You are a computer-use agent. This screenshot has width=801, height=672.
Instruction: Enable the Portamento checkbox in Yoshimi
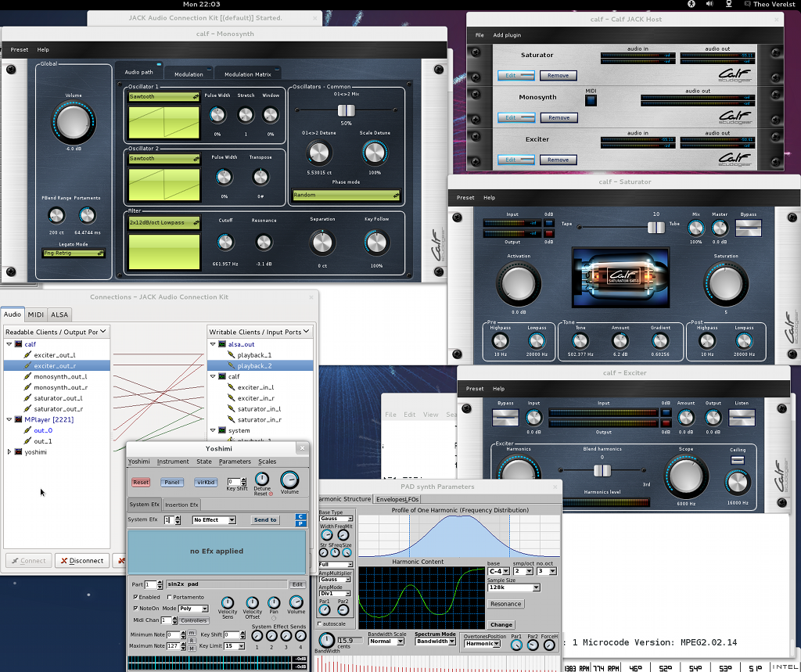(x=168, y=597)
